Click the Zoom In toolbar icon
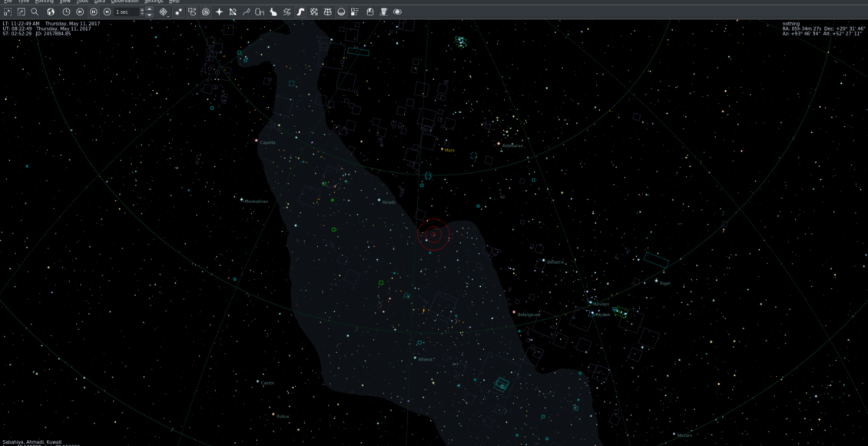868x446 pixels. [x=7, y=12]
